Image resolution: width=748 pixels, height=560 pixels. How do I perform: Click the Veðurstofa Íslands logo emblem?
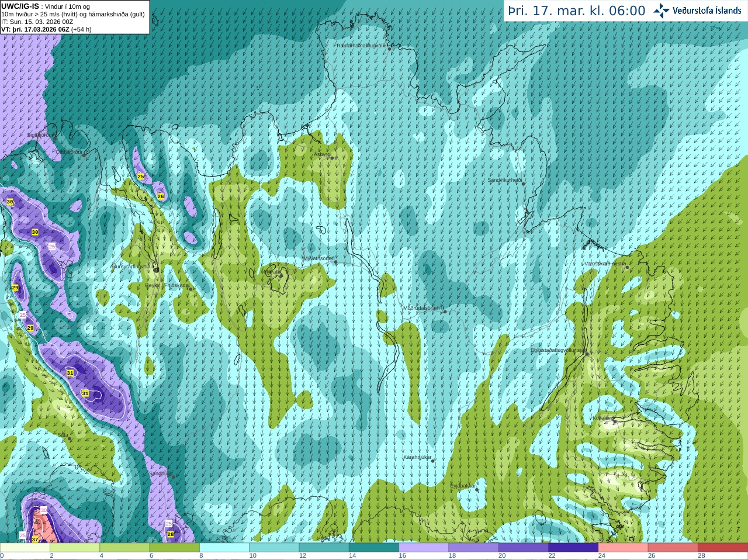[x=662, y=11]
